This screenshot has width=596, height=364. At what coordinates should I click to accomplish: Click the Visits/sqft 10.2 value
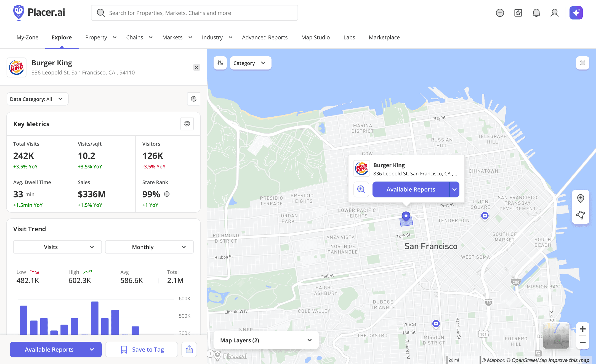click(x=87, y=156)
